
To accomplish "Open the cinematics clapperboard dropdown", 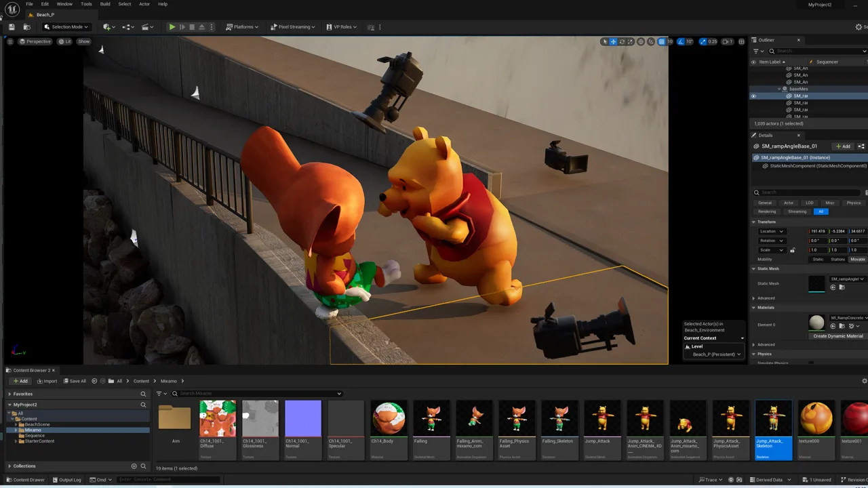I will click(148, 27).
